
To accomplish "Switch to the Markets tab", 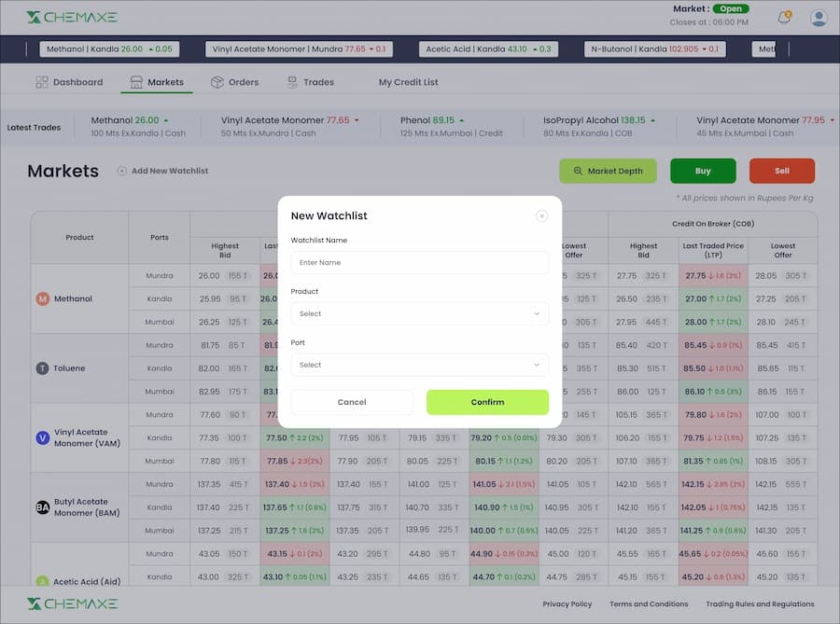I will click(157, 82).
